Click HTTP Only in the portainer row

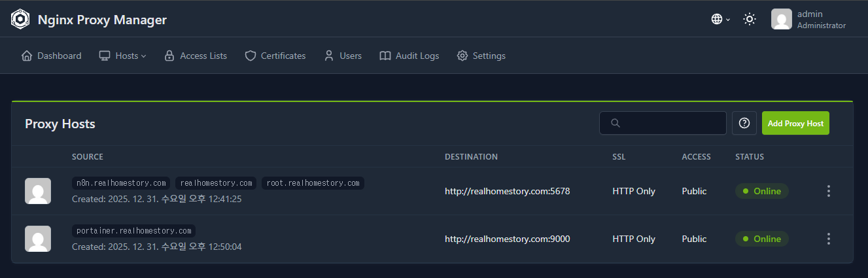634,239
